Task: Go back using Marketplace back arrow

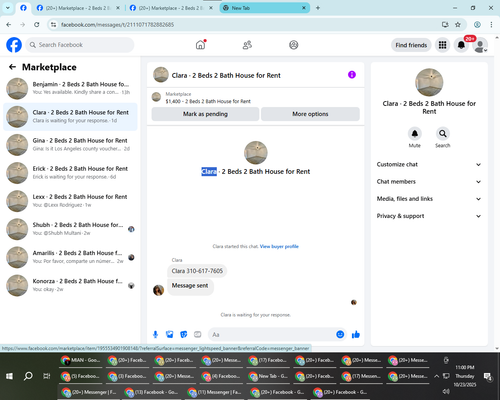Action: coord(12,67)
